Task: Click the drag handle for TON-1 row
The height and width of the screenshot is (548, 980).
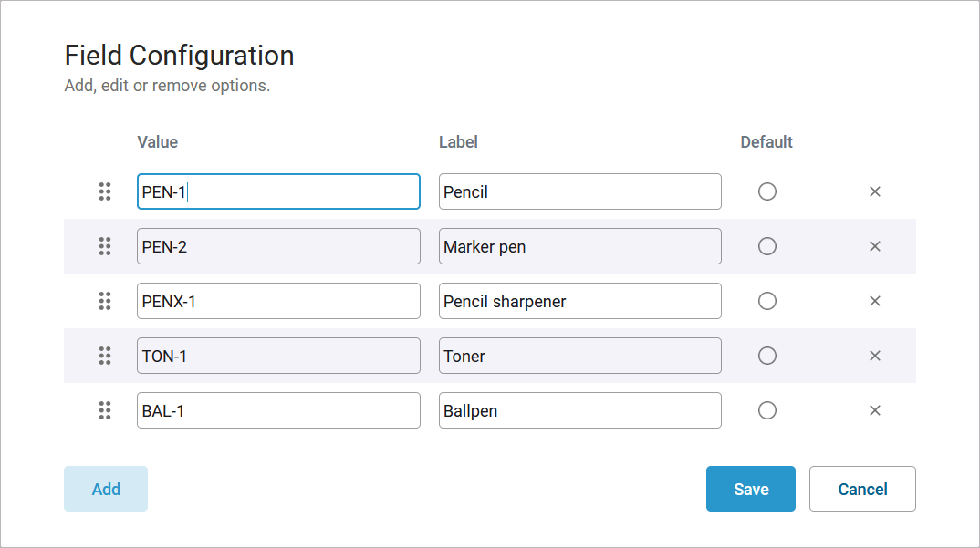Action: click(105, 356)
